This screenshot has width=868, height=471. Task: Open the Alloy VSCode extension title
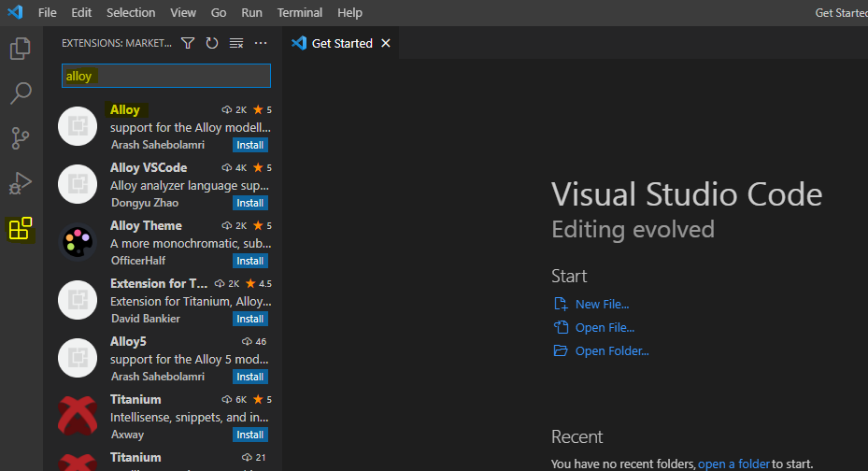149,167
